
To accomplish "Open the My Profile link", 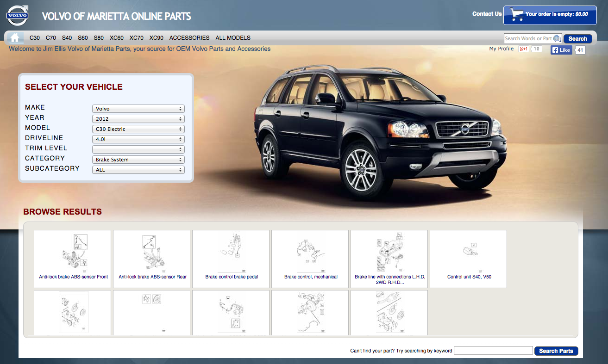I will pos(501,49).
